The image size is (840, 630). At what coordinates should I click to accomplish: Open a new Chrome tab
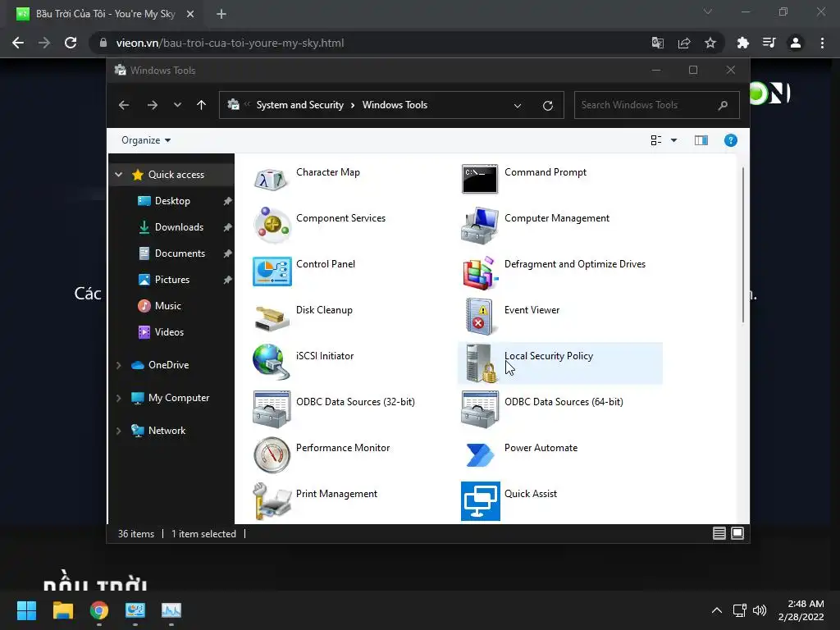tap(221, 14)
